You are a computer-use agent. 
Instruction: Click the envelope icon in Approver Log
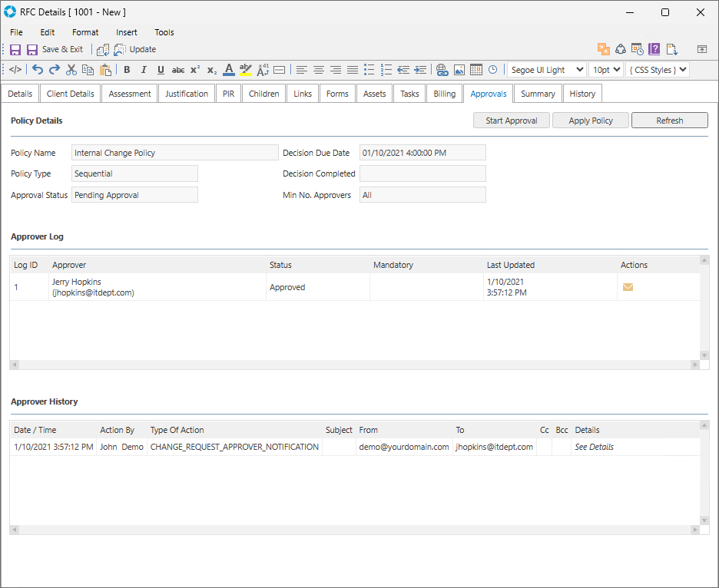coord(628,287)
